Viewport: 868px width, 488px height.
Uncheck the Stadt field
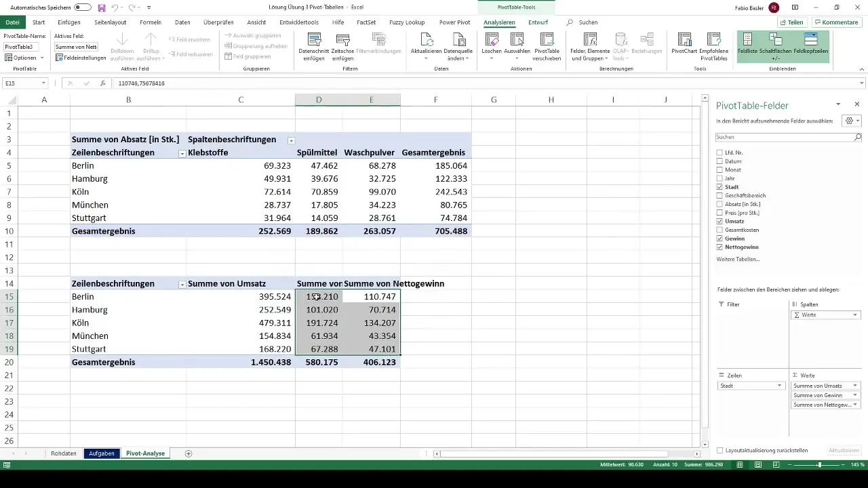coord(719,187)
